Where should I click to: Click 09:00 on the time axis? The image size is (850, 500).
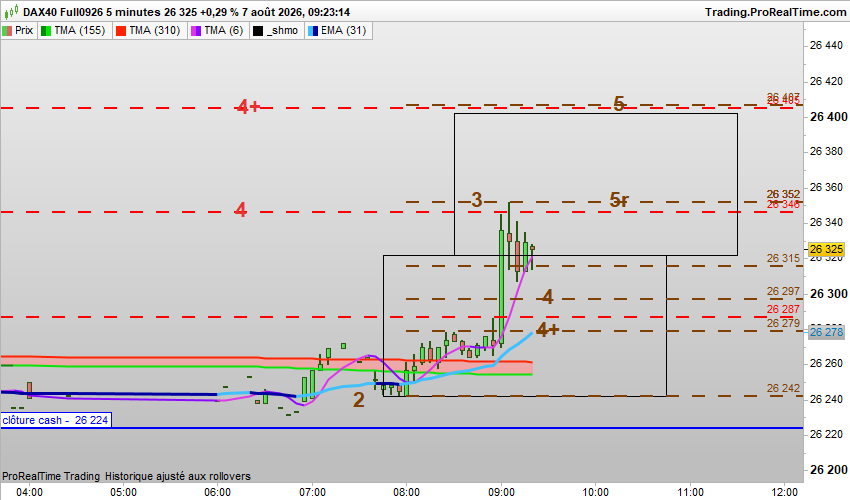[x=501, y=492]
